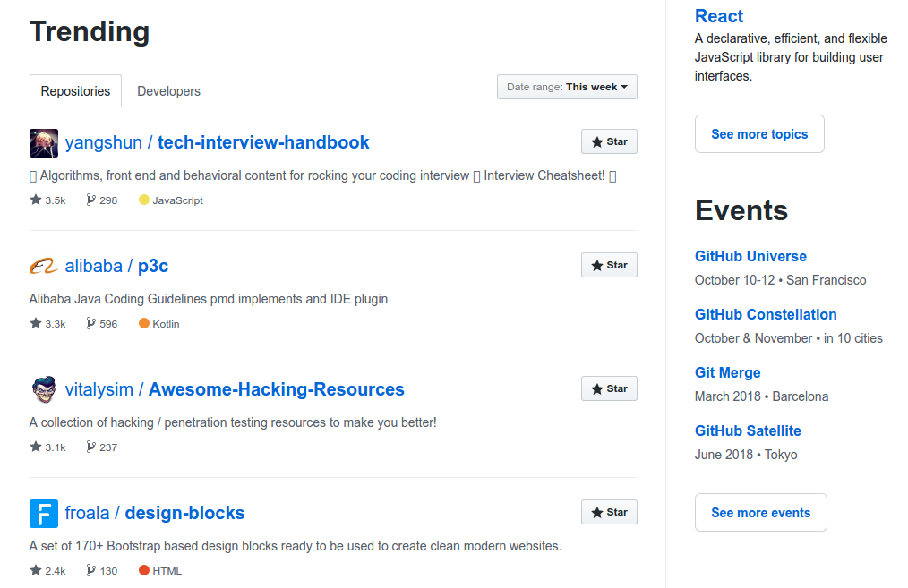
Task: Click the Events section heading
Action: click(741, 210)
